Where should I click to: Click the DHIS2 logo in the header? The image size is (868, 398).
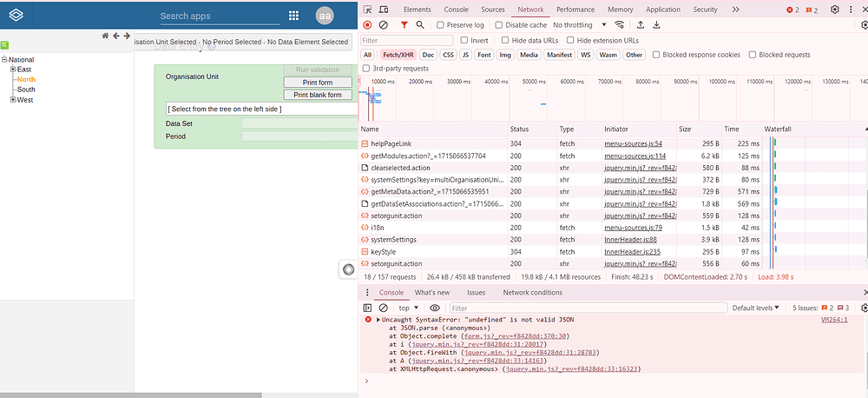pyautogui.click(x=16, y=16)
